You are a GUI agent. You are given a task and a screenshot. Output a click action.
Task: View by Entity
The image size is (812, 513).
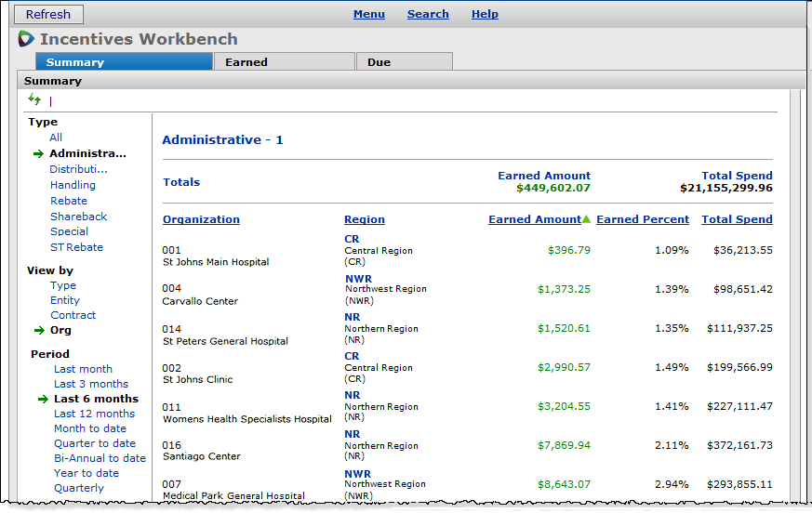point(65,300)
